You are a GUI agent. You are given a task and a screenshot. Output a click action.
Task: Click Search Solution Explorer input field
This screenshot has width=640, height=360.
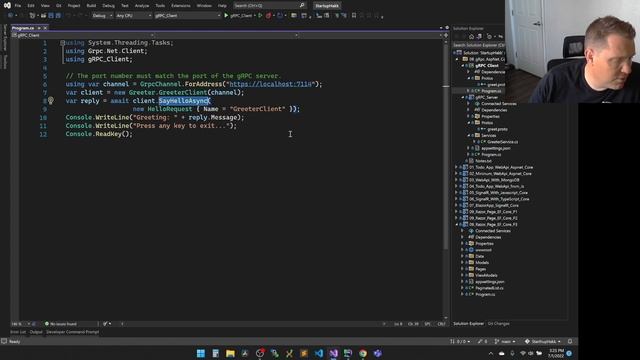(x=478, y=45)
